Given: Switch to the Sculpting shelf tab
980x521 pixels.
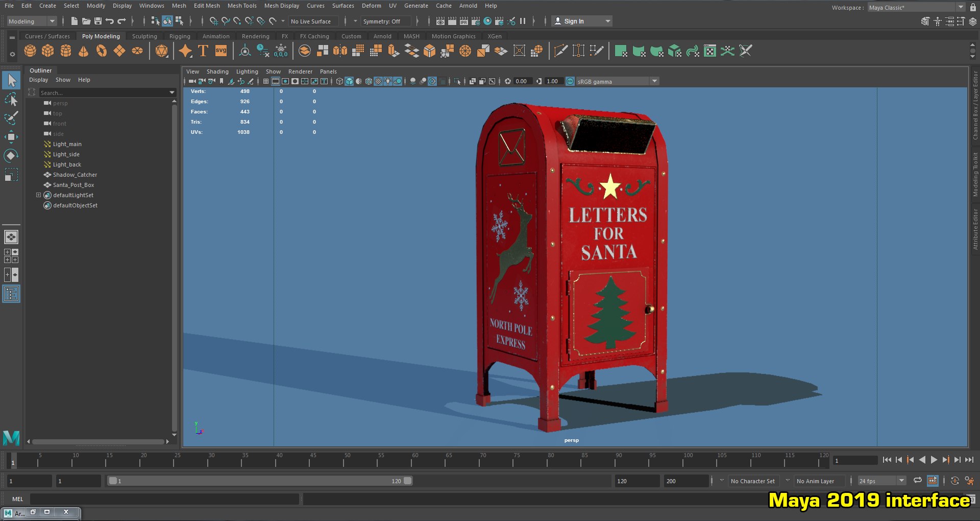Looking at the screenshot, I should 144,36.
